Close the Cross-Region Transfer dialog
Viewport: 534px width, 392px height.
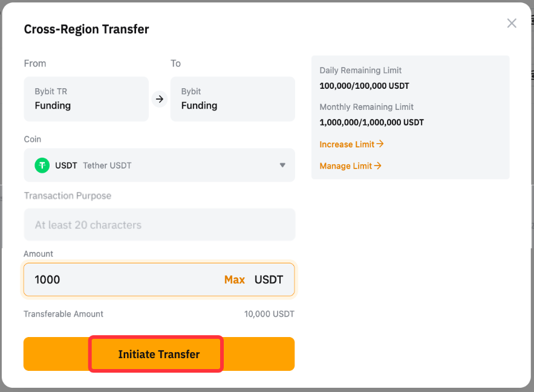click(512, 24)
